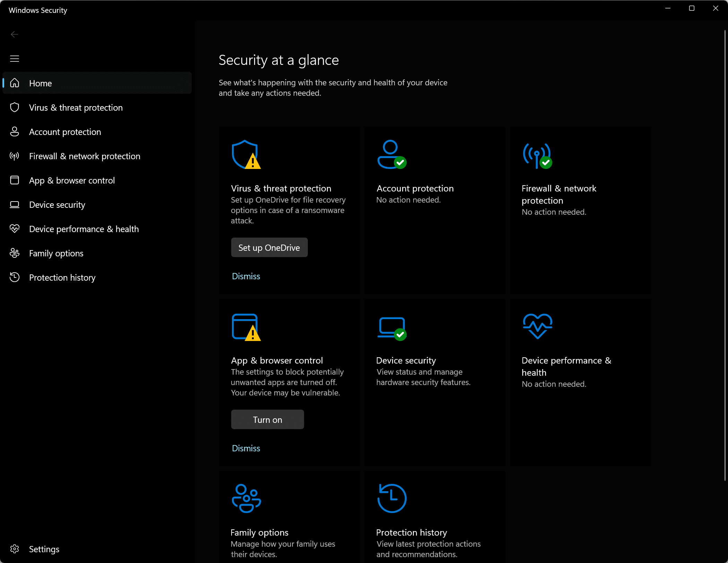Open the Device performance heart pulse icon
The image size is (728, 563).
pyautogui.click(x=537, y=326)
